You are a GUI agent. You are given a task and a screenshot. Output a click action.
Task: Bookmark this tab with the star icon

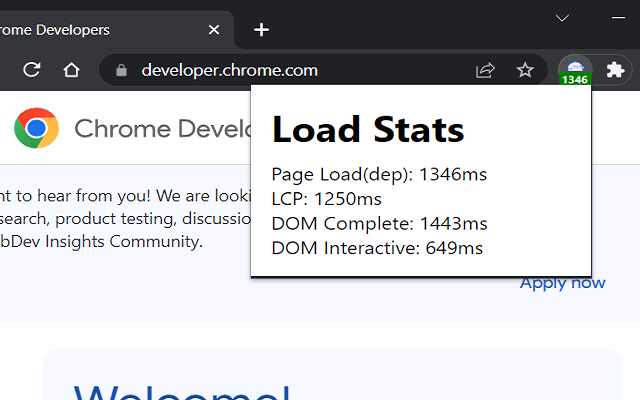[x=525, y=70]
